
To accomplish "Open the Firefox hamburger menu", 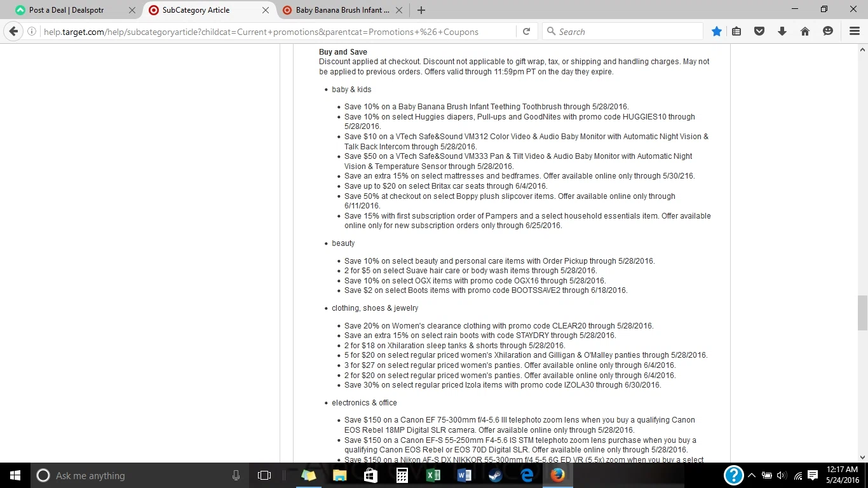I will click(855, 32).
